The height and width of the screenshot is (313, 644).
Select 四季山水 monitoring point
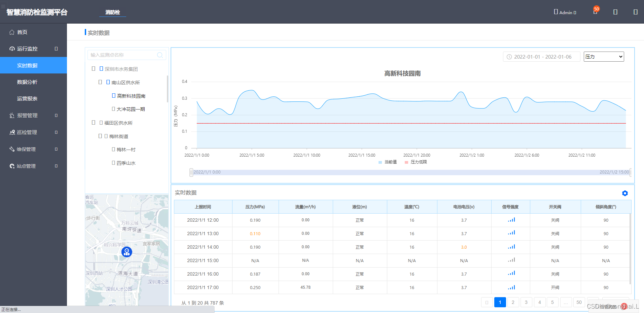coord(126,163)
